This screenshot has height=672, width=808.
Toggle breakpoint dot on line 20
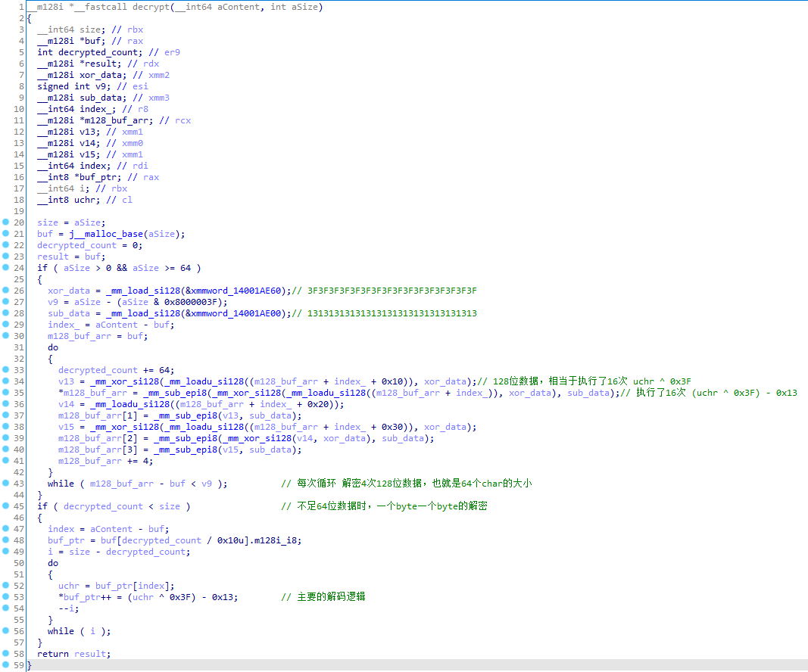coord(5,222)
